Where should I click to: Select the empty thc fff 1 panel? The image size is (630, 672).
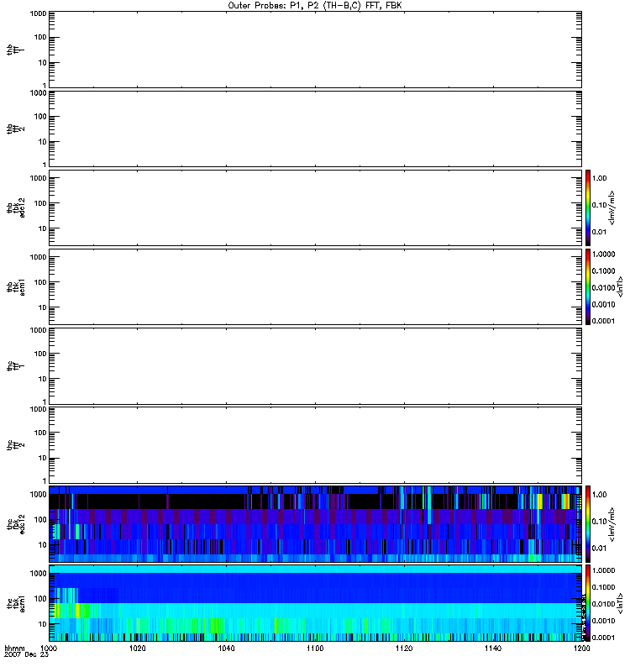coord(315,365)
